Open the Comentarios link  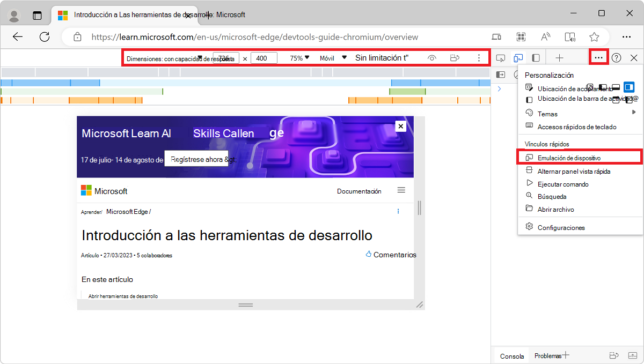tap(395, 255)
